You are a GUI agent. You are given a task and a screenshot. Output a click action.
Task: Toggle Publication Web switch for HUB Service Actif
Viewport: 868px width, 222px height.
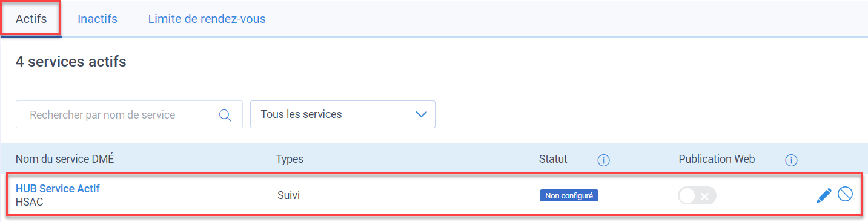(697, 196)
